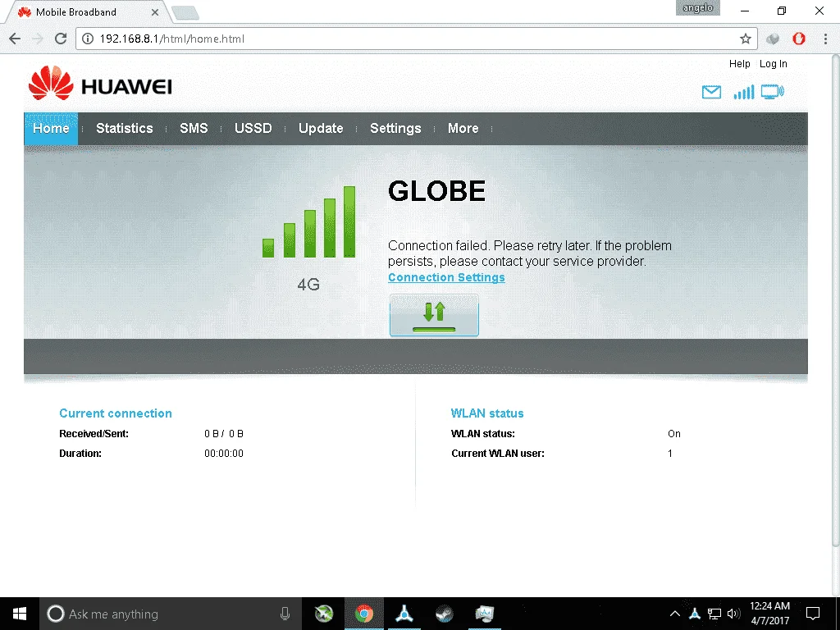Open the Opera extension icon in toolbar
The height and width of the screenshot is (630, 840).
[799, 39]
